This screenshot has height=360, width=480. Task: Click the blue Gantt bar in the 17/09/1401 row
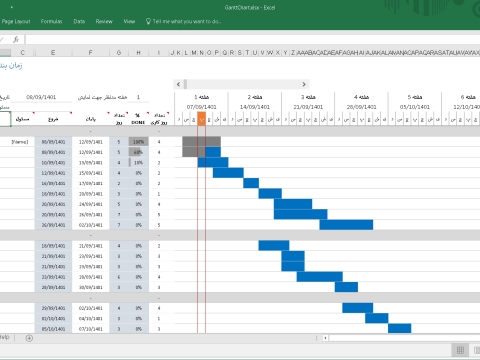(x=251, y=183)
